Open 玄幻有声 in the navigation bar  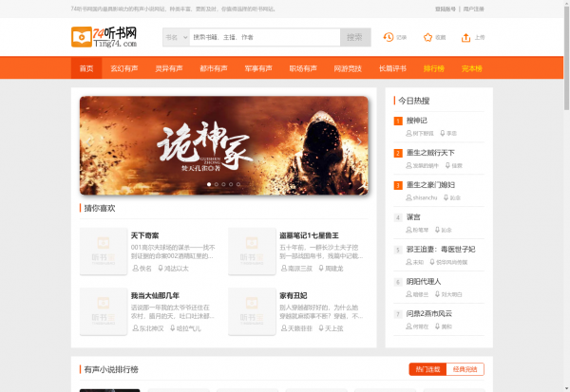point(127,68)
